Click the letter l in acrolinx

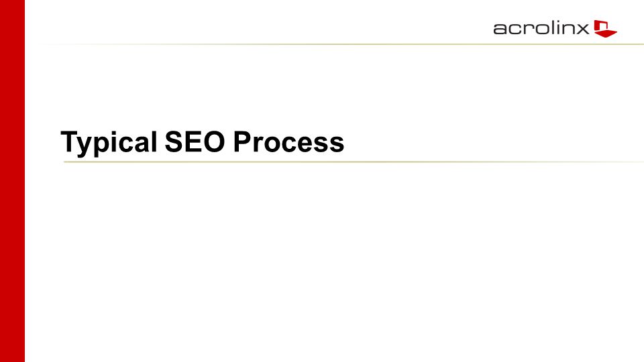coord(551,28)
